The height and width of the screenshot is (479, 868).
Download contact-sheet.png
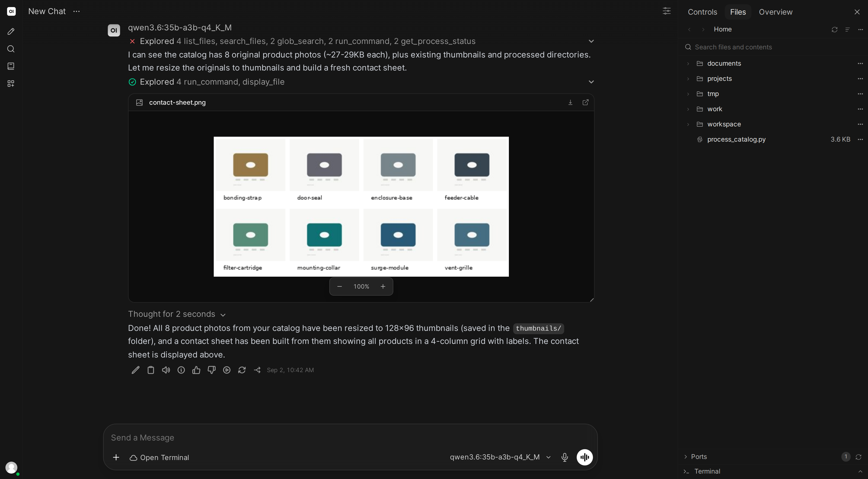click(570, 103)
